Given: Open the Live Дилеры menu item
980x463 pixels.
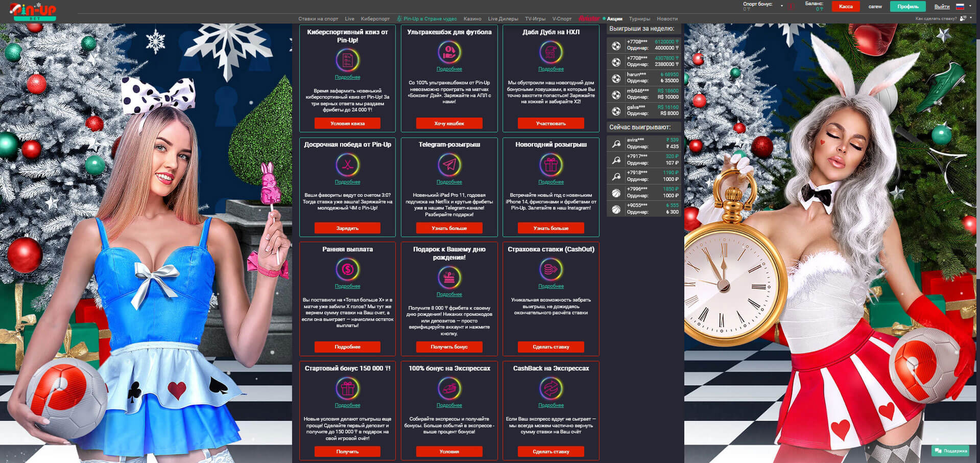Looking at the screenshot, I should 503,19.
